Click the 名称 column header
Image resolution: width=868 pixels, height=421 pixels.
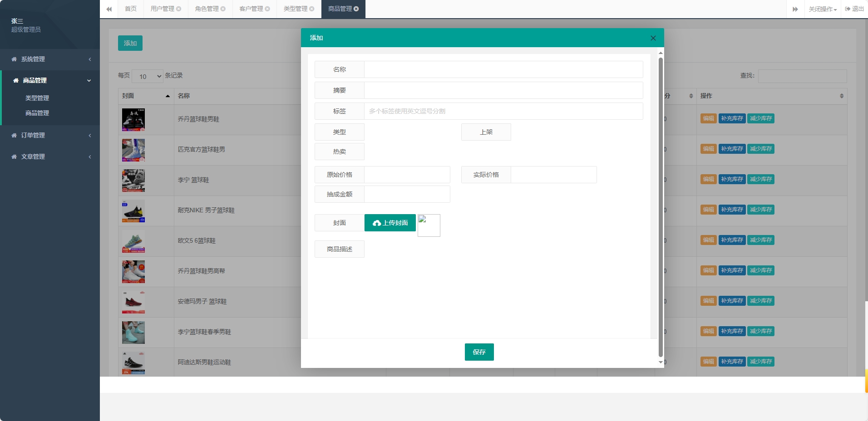(184, 96)
